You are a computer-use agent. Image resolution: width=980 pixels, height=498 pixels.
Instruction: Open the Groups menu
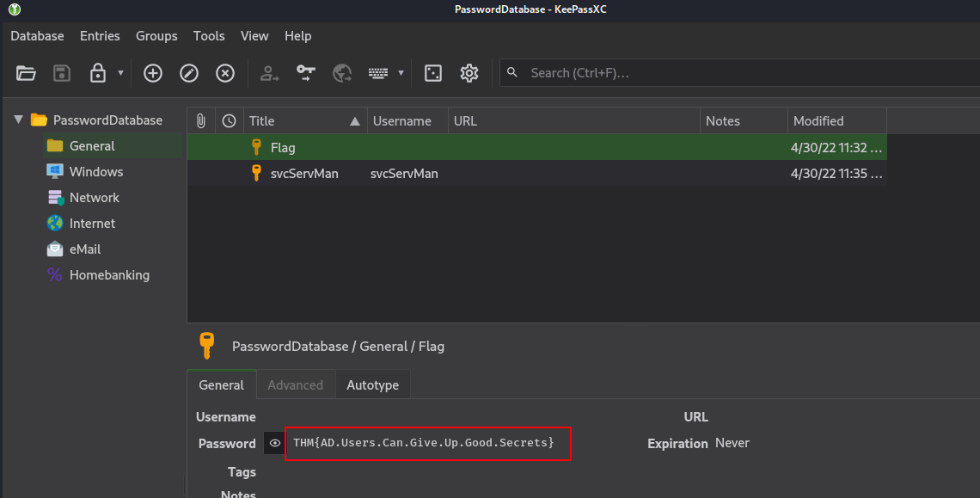click(156, 36)
